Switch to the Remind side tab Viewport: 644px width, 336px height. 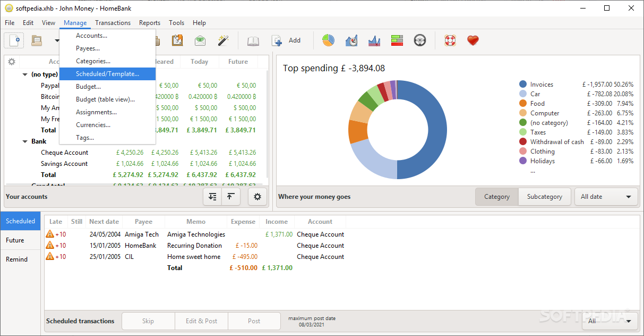tap(20, 259)
